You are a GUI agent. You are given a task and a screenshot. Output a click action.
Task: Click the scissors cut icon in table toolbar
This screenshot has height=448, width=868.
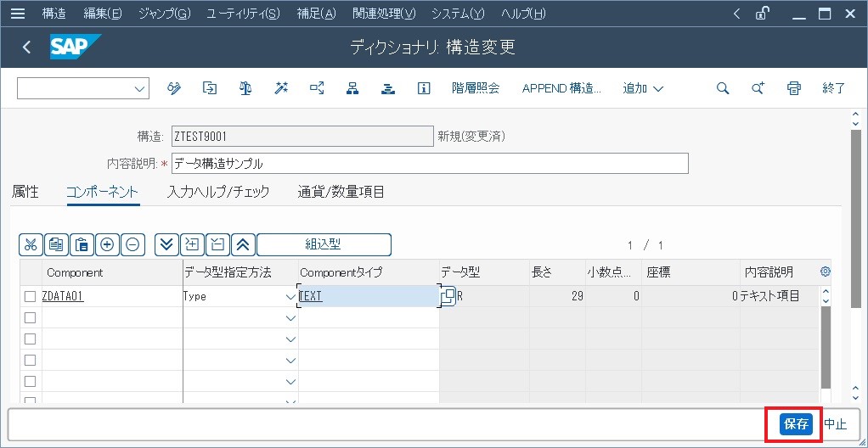click(31, 244)
